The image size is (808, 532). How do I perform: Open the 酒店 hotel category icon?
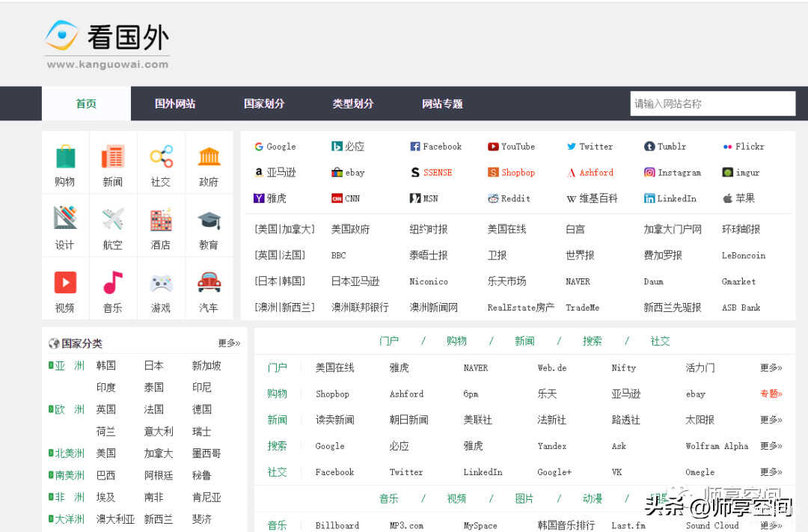(x=161, y=220)
